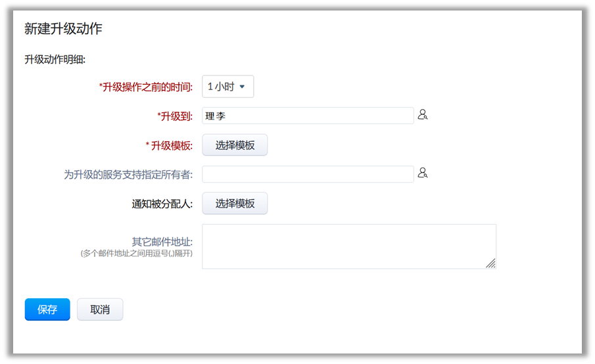Click the 升级到 required field label
Screen dimensions: 595x364
tap(174, 116)
